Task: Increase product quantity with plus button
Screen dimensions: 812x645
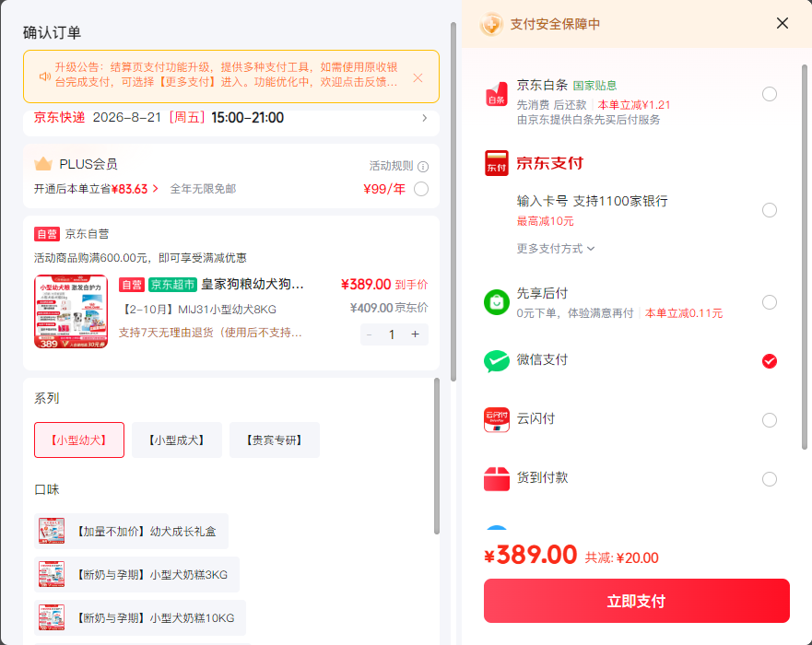Action: (x=415, y=334)
